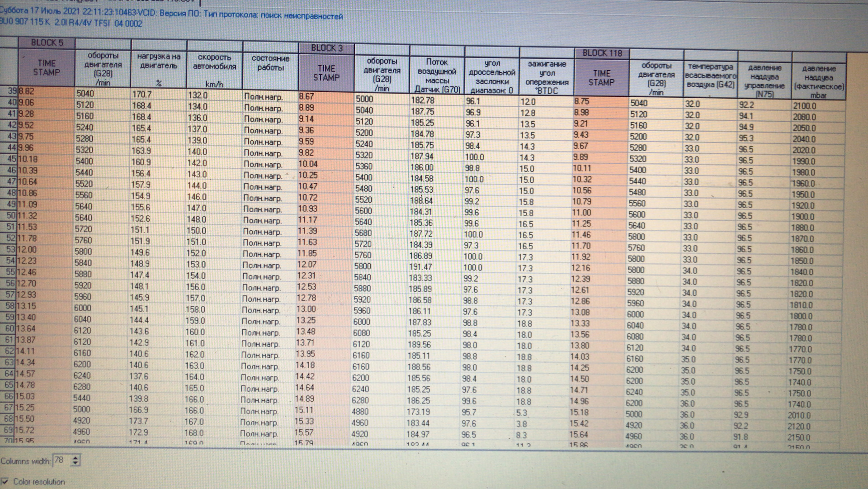868x489 pixels.
Task: Click TIME STAMP header under BLOCK 5
Action: (47, 68)
